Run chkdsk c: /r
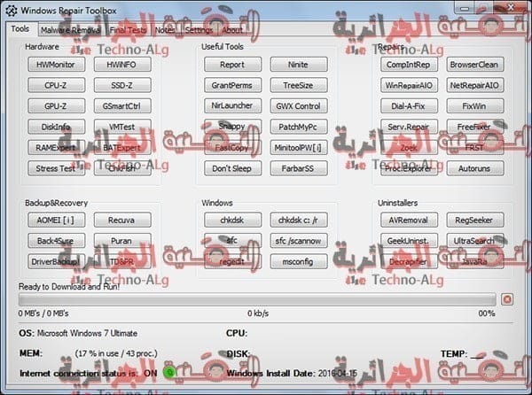This screenshot has height=395, width=532. [299, 220]
